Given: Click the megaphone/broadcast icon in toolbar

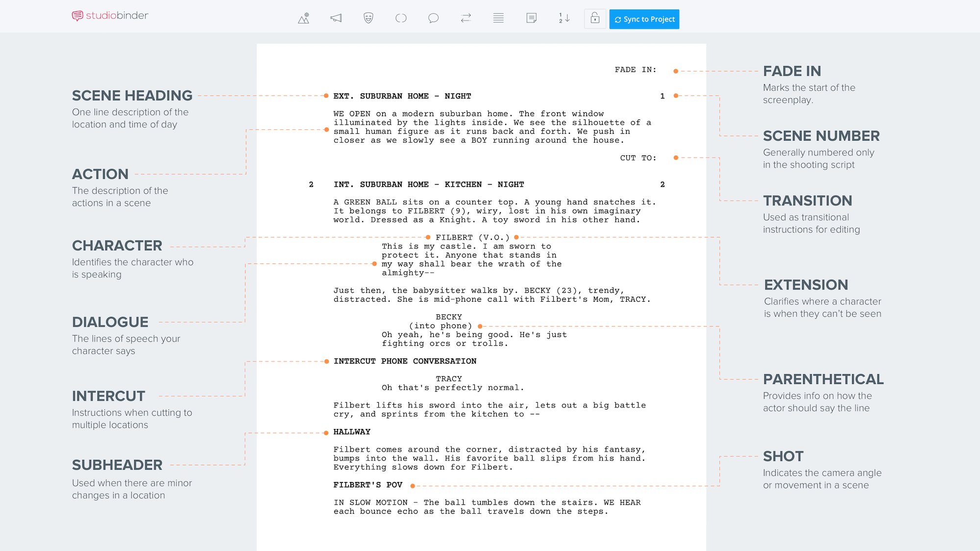Looking at the screenshot, I should coord(335,19).
